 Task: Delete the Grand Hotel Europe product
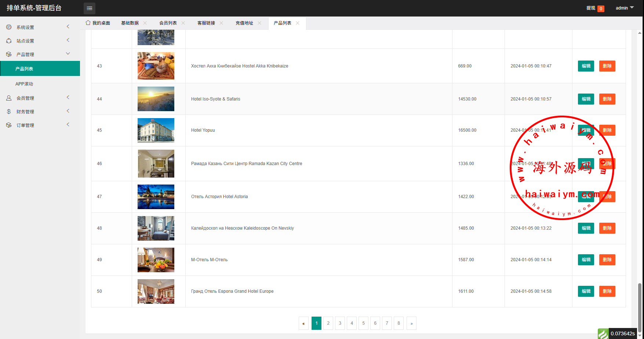(607, 291)
